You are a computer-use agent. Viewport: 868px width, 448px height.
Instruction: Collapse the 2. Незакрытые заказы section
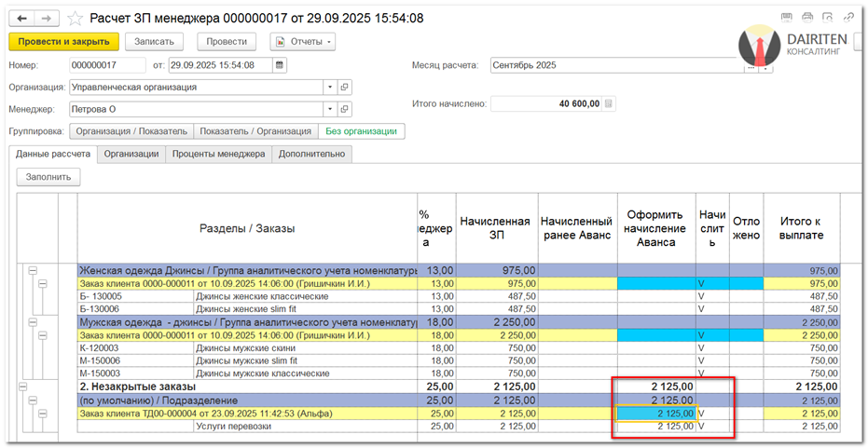[22, 387]
